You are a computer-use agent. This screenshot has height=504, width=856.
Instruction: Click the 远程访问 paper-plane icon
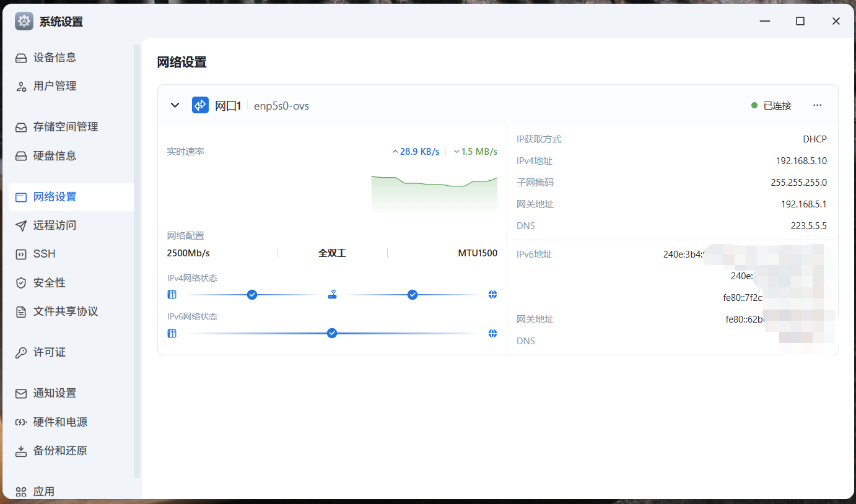point(22,225)
